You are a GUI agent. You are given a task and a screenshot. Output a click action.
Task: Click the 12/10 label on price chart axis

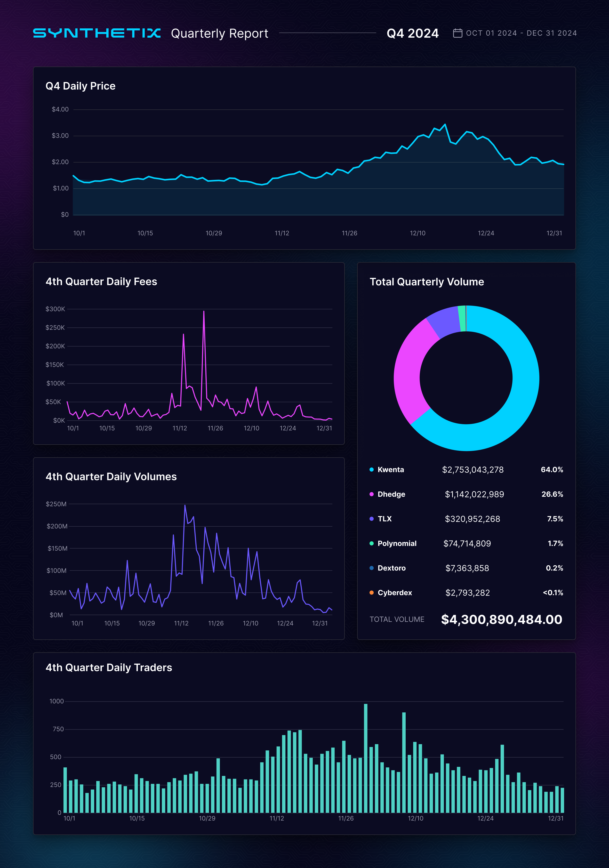[417, 233]
